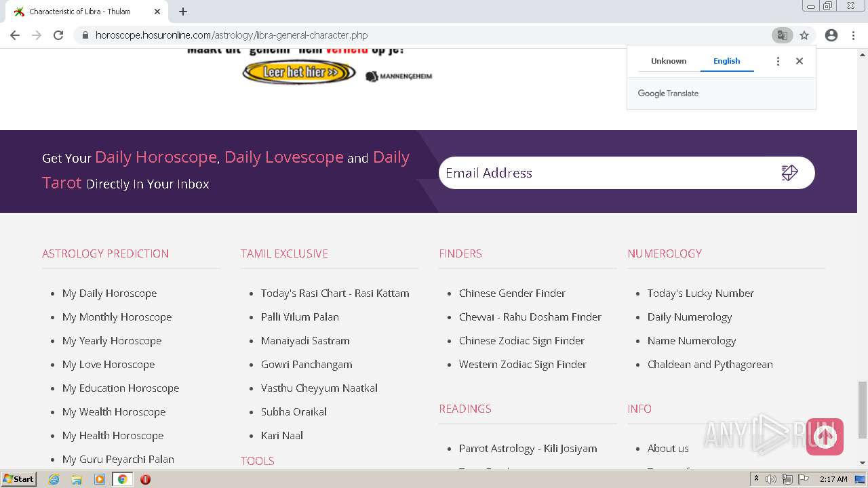Open My Monthly Horoscope link
Viewport: 868px width, 488px height.
pyautogui.click(x=117, y=317)
